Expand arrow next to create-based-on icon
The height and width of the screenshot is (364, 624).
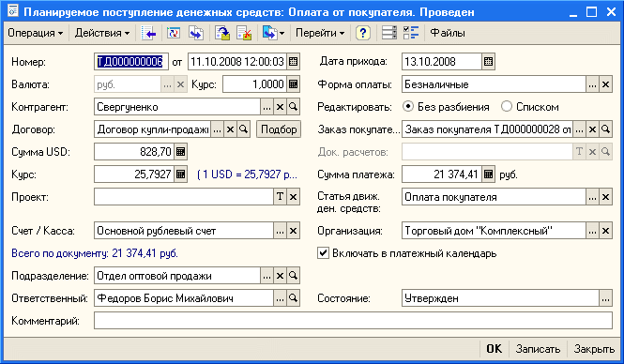coord(282,34)
